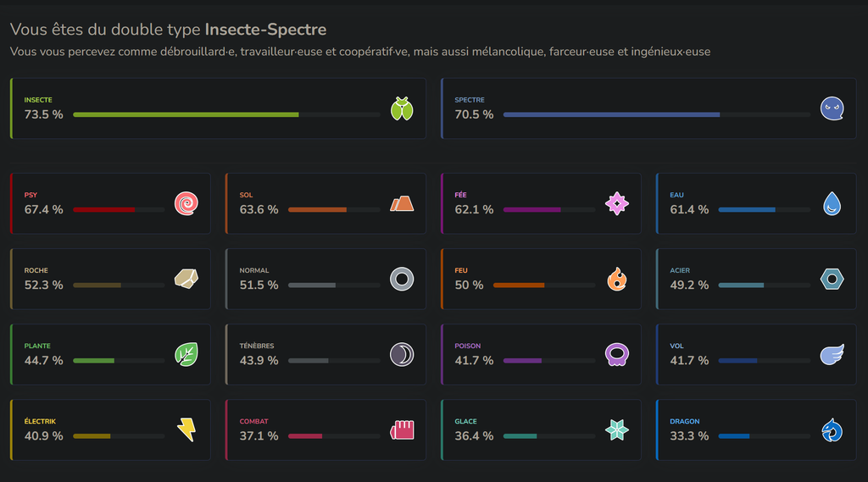Select the Combat fist icon

(x=402, y=430)
